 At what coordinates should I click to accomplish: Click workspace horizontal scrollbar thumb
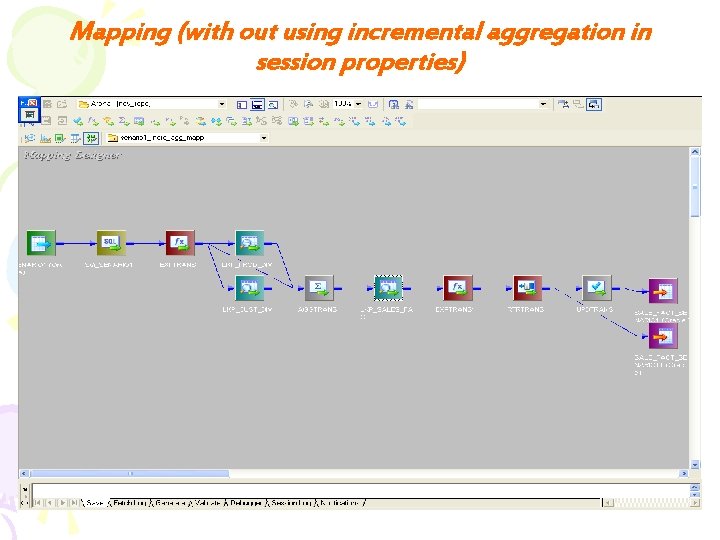pos(130,473)
